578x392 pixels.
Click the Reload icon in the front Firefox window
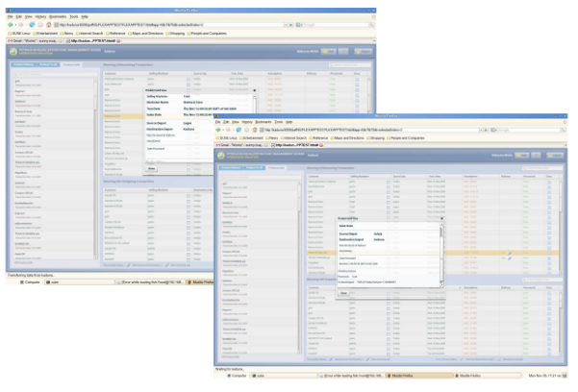click(239, 129)
